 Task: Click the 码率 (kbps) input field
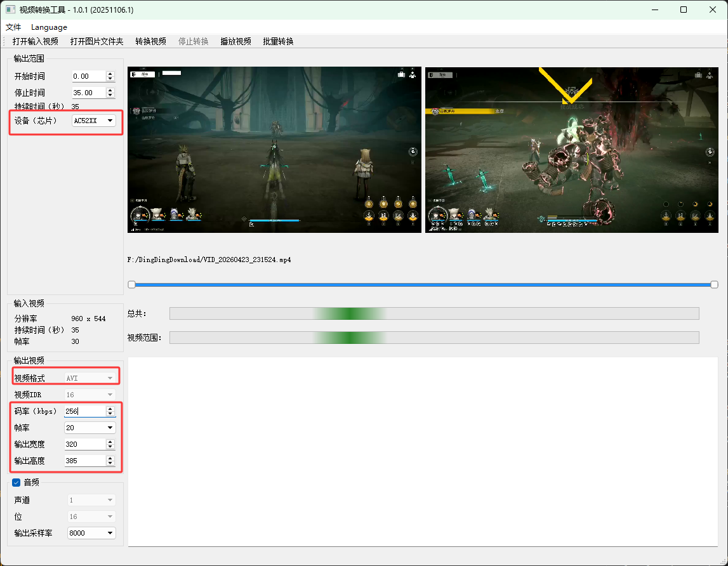click(x=85, y=411)
